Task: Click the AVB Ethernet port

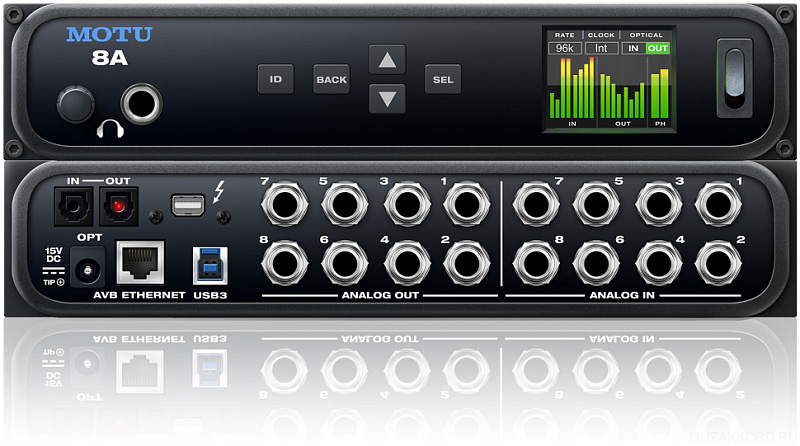Action: tap(139, 263)
